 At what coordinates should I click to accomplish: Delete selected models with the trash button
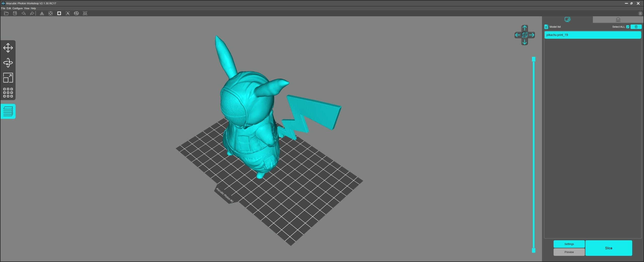click(636, 27)
